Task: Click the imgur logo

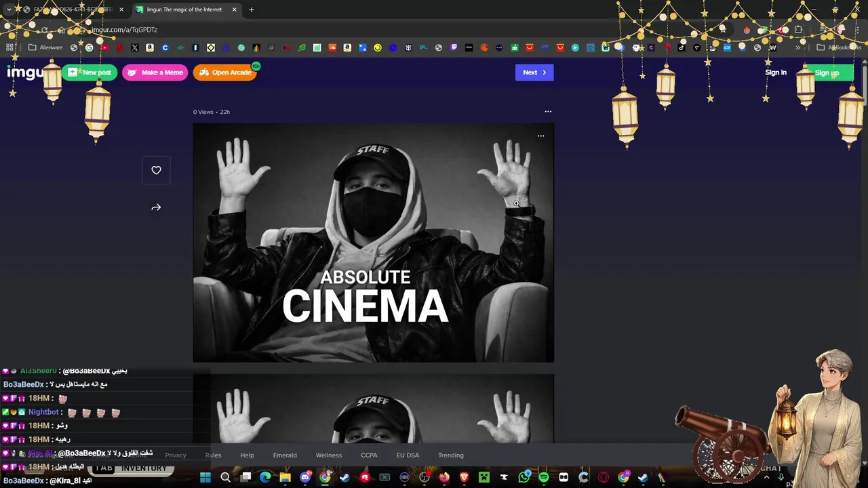Action: click(26, 72)
